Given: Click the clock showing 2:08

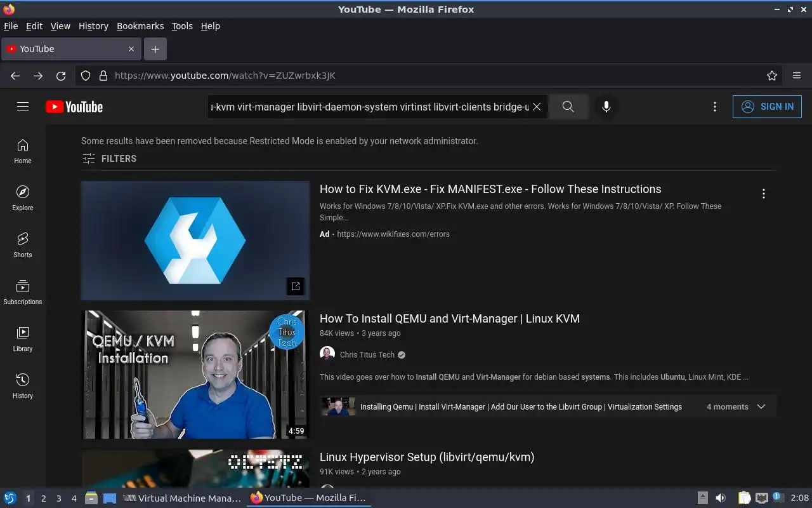Looking at the screenshot, I should click(799, 498).
